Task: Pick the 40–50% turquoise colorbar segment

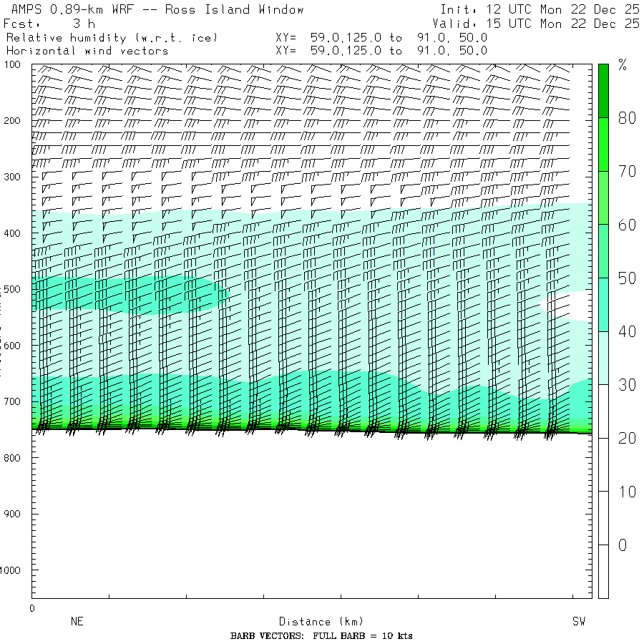Action: pyautogui.click(x=603, y=304)
